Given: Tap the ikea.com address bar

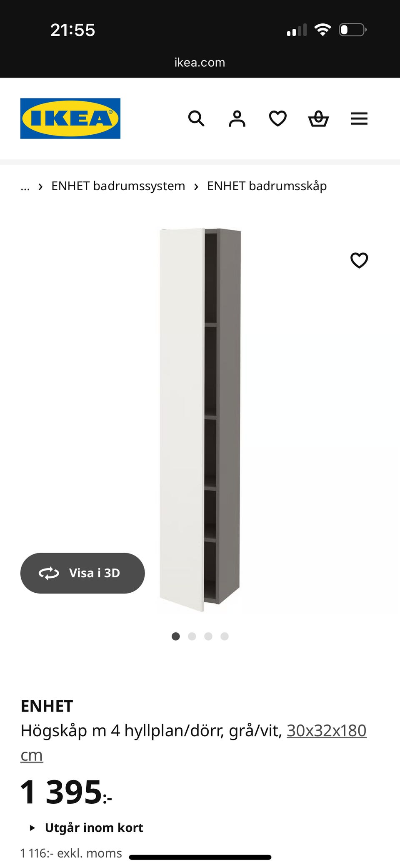Looking at the screenshot, I should 200,63.
